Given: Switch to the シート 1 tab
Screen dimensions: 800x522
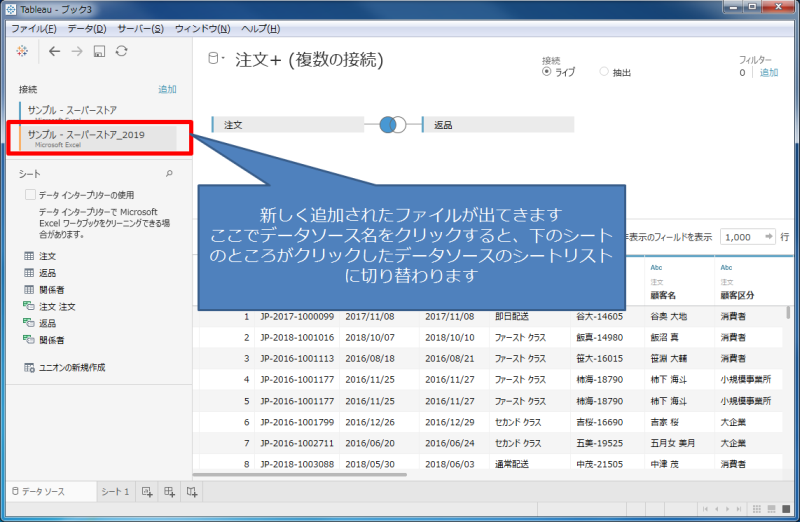Looking at the screenshot, I should click(115, 491).
